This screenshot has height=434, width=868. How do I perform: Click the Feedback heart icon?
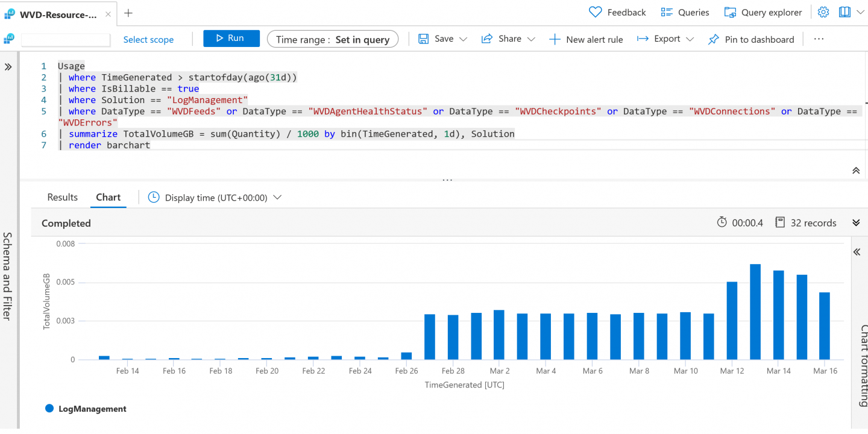[x=595, y=12]
